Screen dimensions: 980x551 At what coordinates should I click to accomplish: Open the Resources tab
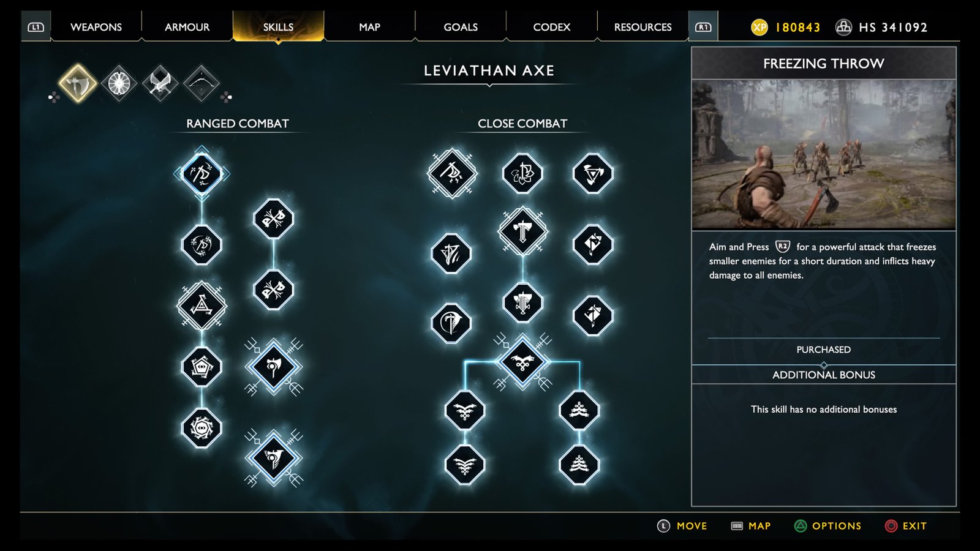pyautogui.click(x=643, y=27)
